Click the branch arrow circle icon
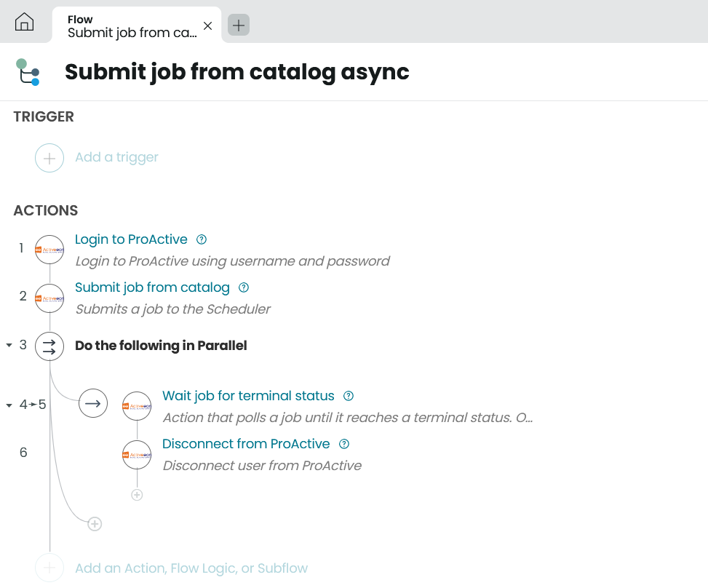708x588 pixels. point(93,403)
